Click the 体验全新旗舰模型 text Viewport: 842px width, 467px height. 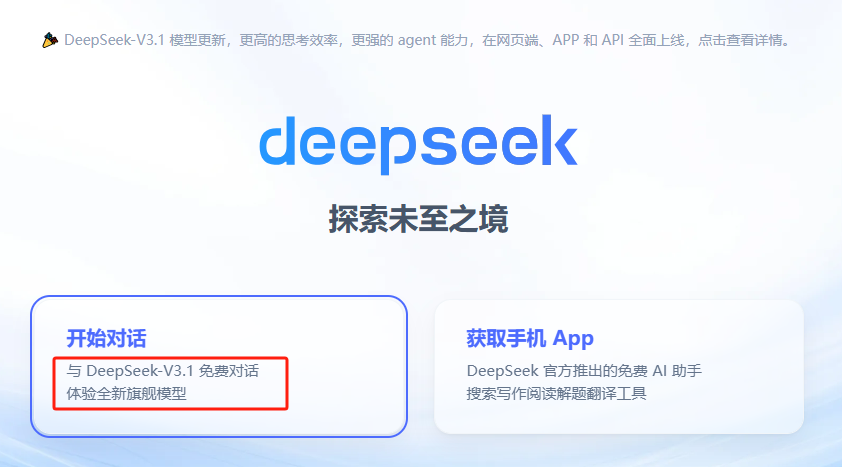click(126, 393)
